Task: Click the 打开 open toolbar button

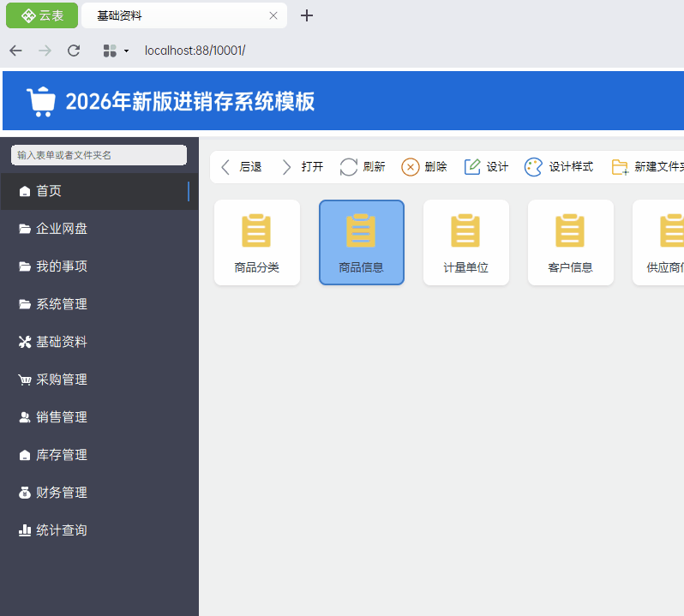Action: pyautogui.click(x=303, y=167)
